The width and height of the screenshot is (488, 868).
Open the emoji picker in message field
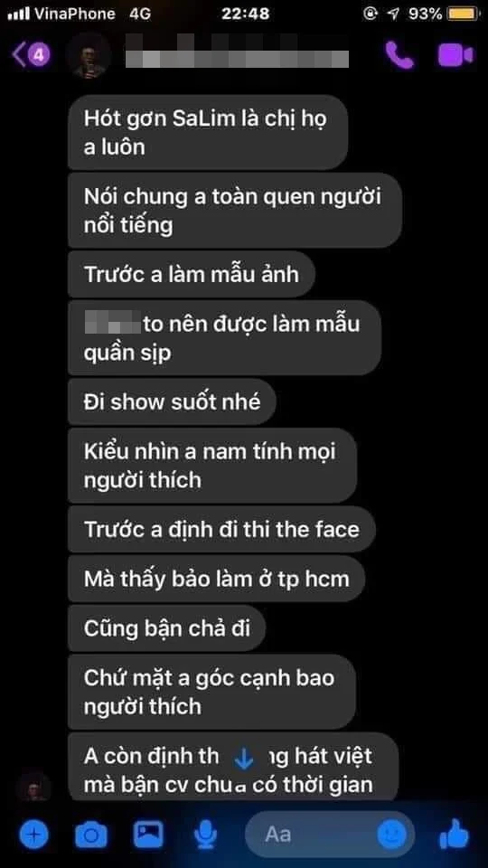pos(392,833)
